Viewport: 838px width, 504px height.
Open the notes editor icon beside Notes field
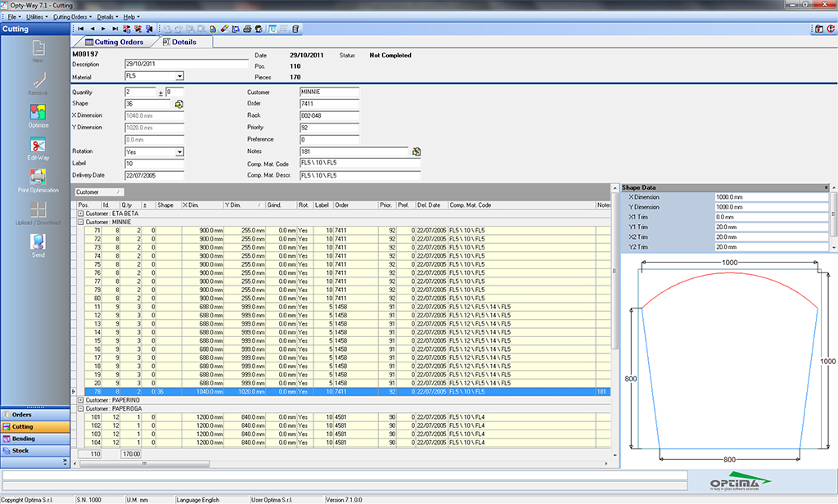click(417, 152)
